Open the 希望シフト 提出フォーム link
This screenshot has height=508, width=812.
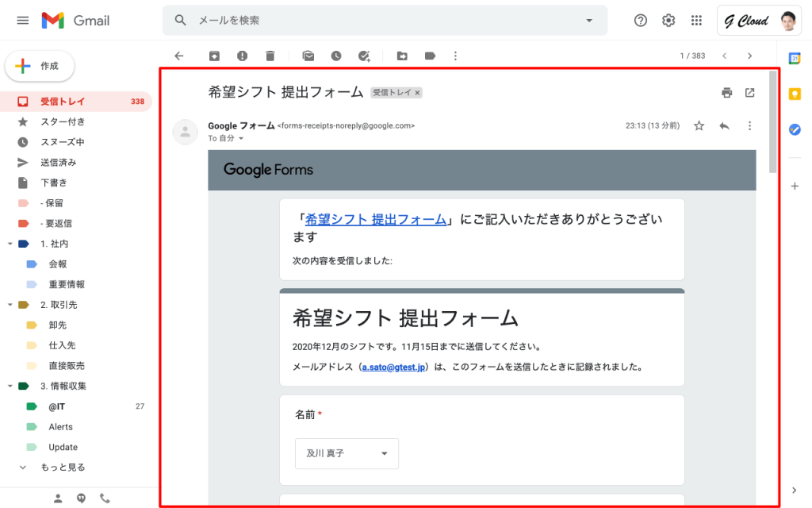(x=376, y=220)
